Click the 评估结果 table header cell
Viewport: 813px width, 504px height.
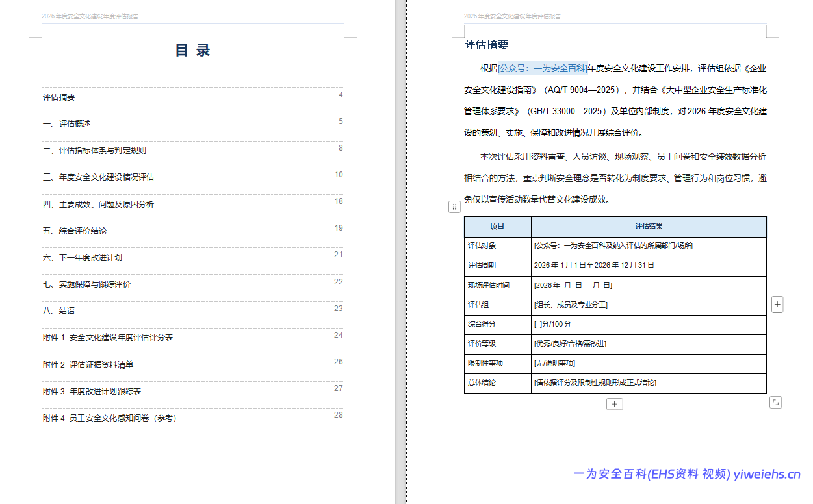tap(649, 227)
